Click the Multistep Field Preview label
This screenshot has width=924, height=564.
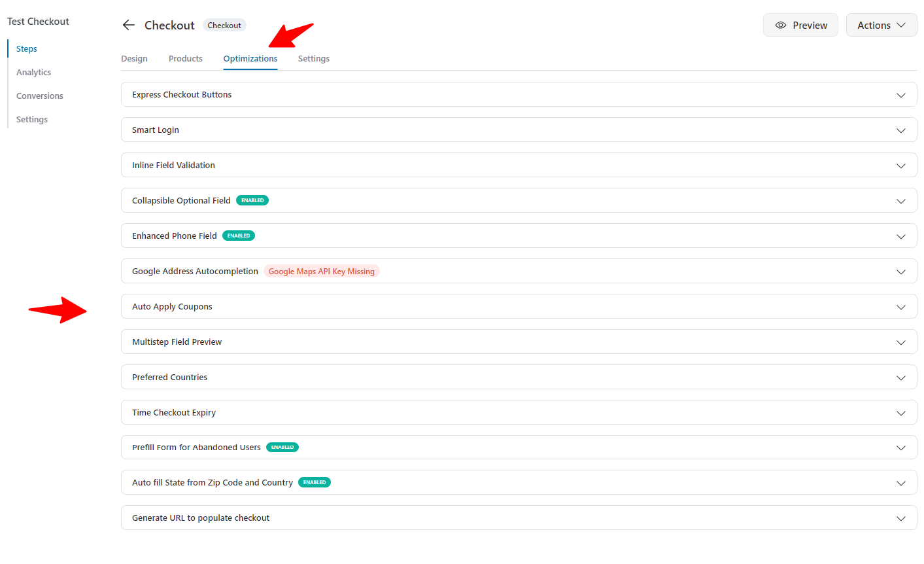coord(177,342)
